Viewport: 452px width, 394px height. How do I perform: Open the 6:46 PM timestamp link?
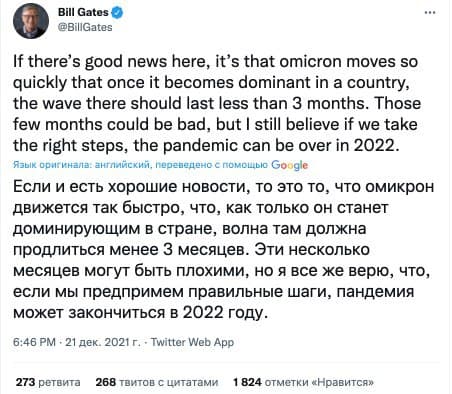click(34, 342)
